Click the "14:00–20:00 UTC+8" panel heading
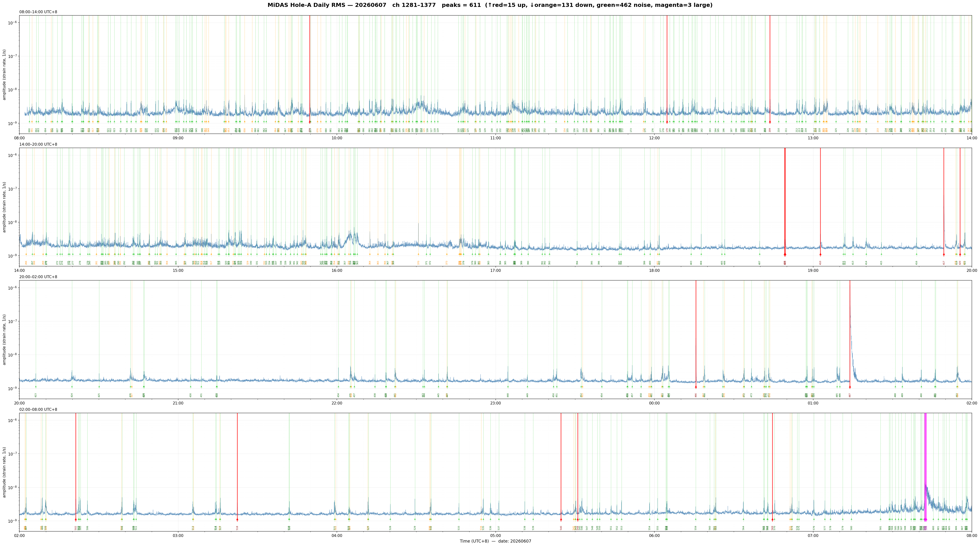 click(x=38, y=145)
